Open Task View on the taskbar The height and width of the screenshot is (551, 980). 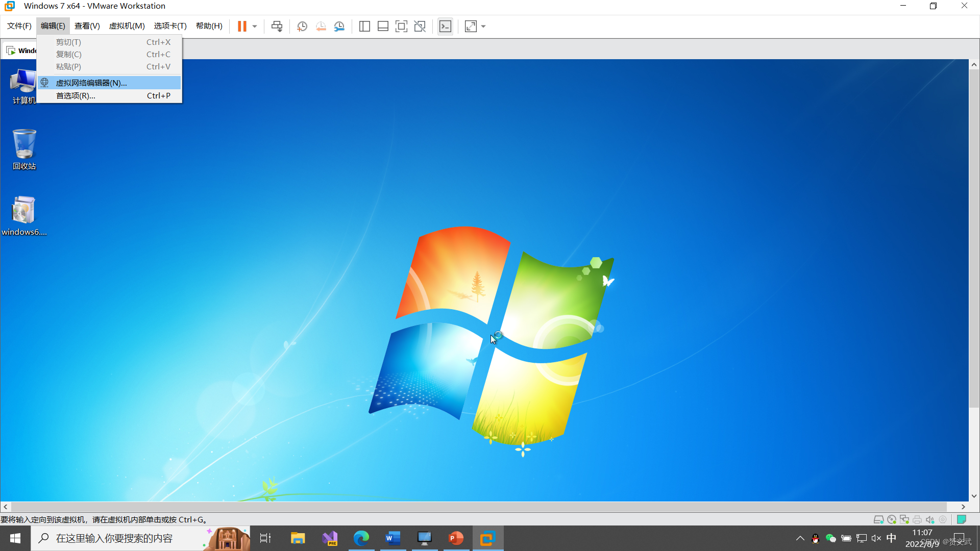click(265, 538)
